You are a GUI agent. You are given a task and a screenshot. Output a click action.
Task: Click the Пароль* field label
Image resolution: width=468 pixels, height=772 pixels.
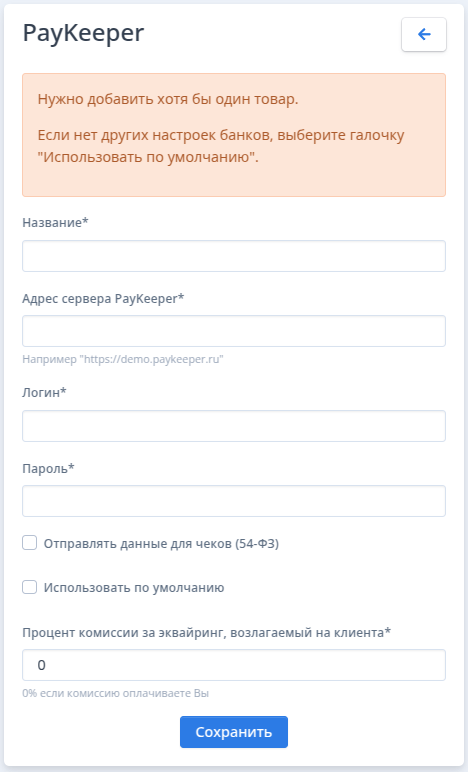[x=48, y=468]
